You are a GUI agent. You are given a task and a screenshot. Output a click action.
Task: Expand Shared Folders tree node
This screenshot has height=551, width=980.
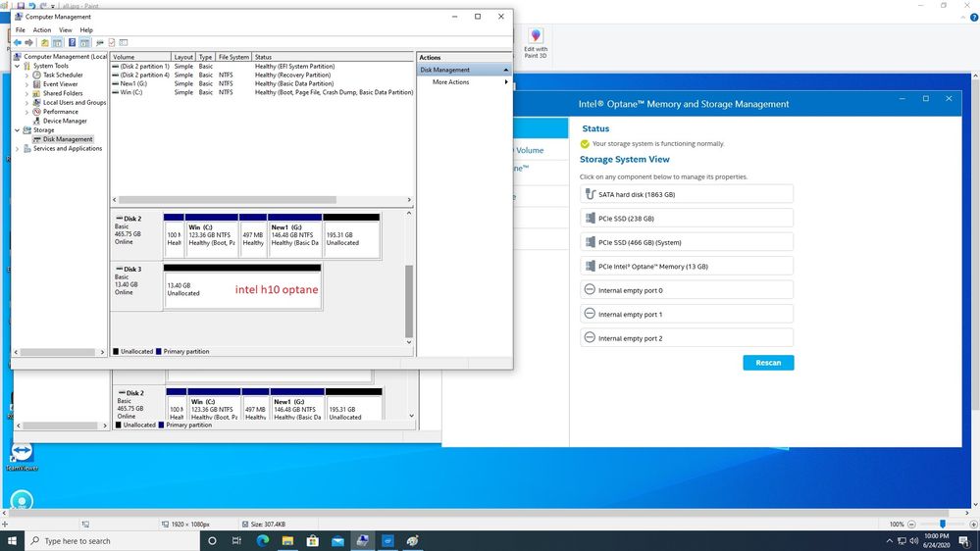pos(26,93)
